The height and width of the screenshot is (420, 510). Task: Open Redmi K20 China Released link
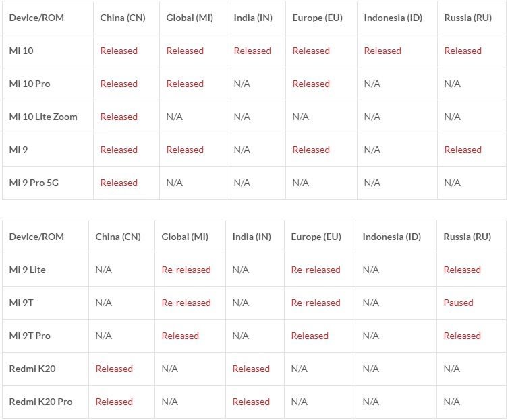(x=114, y=369)
